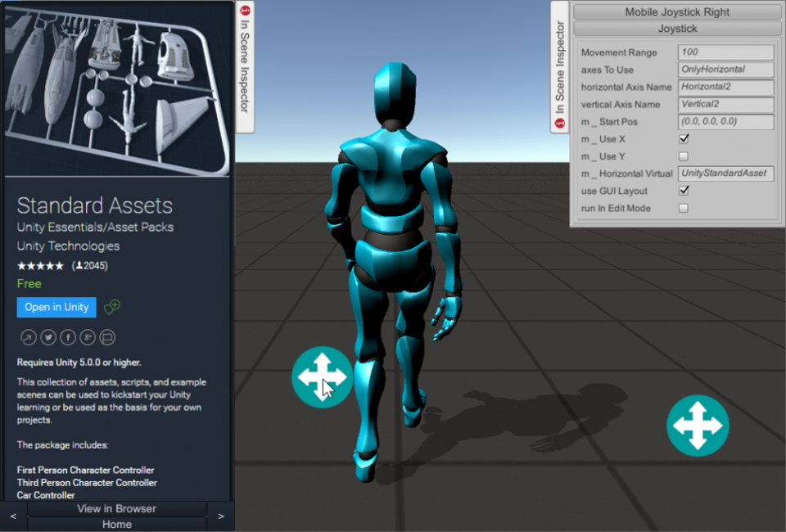Share on Facebook icon
This screenshot has width=786, height=532.
tap(68, 338)
